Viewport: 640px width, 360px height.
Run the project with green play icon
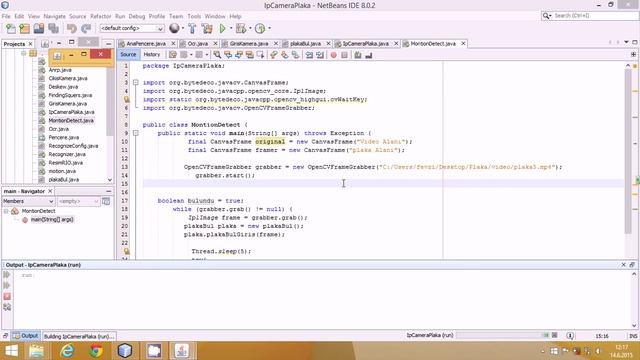point(222,28)
